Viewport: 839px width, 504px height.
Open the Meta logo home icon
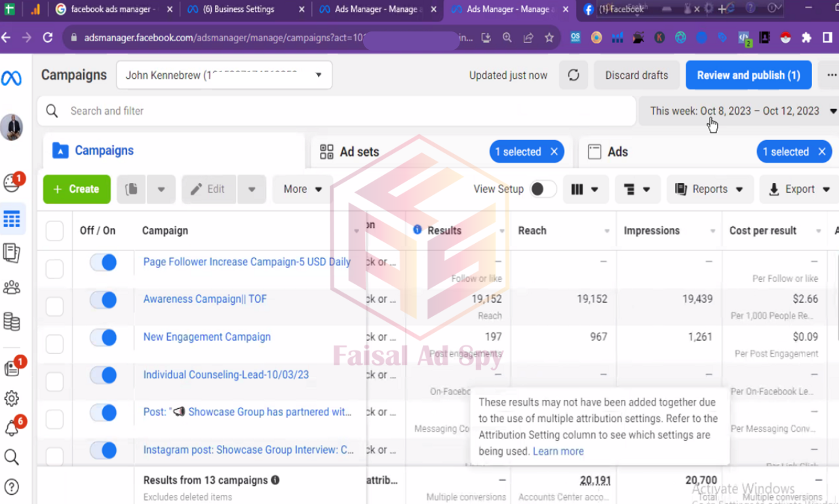(11, 79)
